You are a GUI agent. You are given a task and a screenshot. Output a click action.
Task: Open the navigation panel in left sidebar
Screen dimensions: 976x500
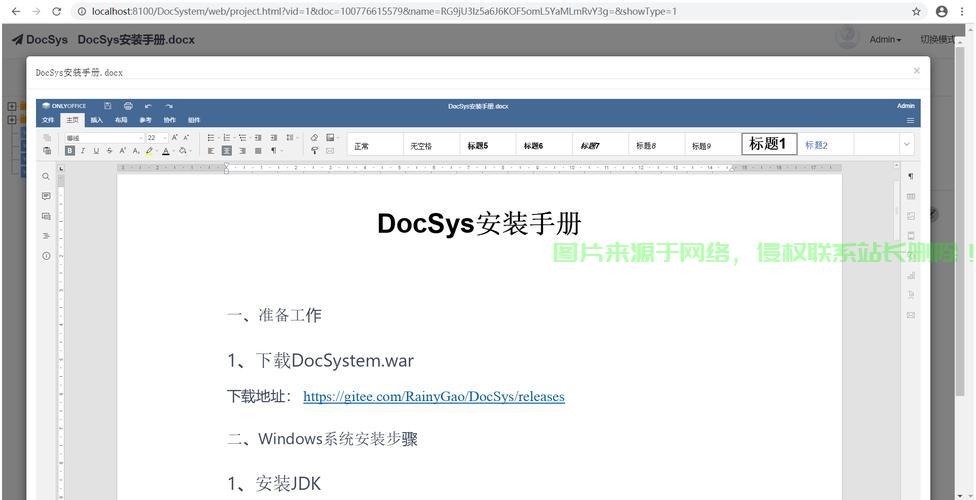(x=46, y=236)
